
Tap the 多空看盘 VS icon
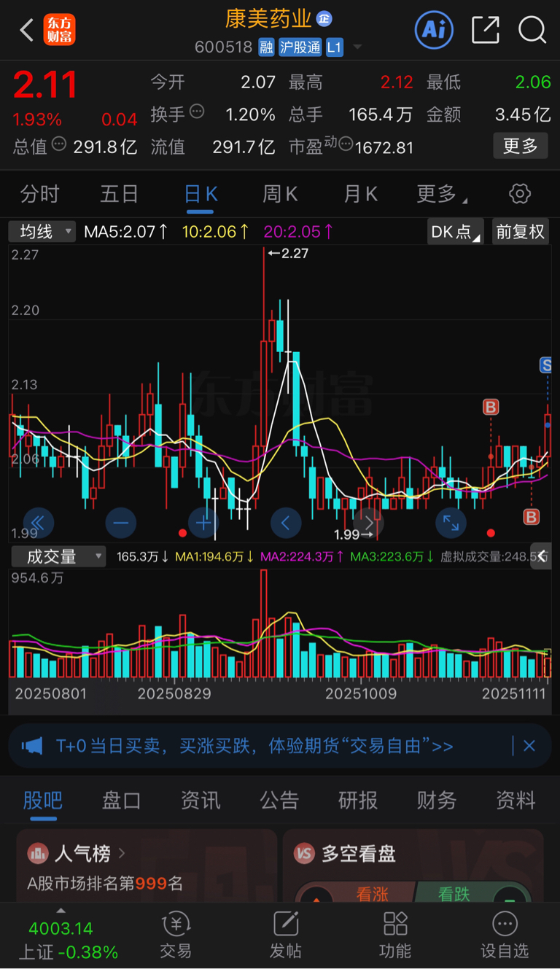[304, 853]
